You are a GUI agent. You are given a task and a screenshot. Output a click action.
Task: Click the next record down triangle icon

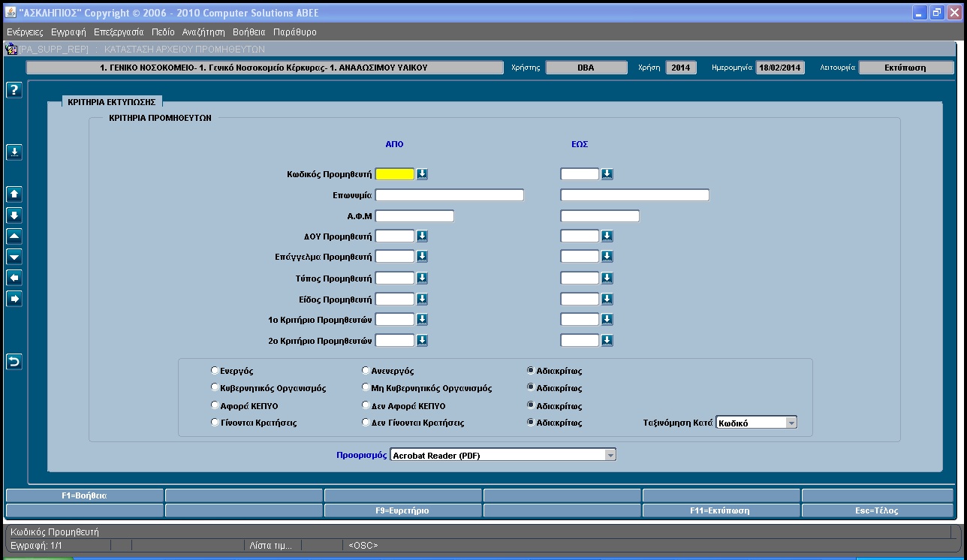[x=14, y=257]
